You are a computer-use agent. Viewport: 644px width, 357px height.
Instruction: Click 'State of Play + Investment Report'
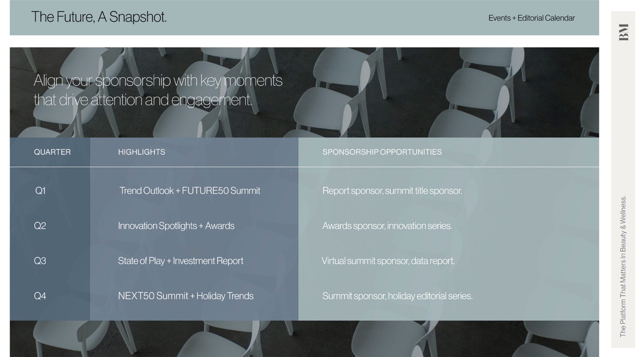click(x=180, y=261)
